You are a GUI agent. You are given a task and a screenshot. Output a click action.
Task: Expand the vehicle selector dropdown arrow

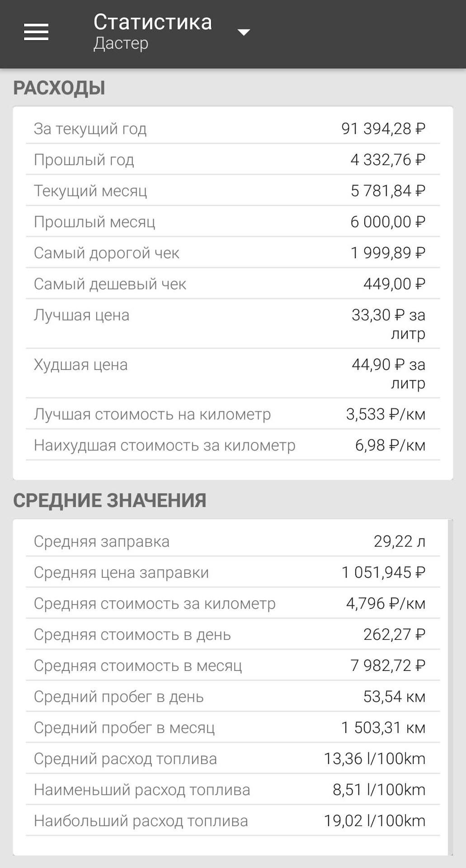point(244,32)
